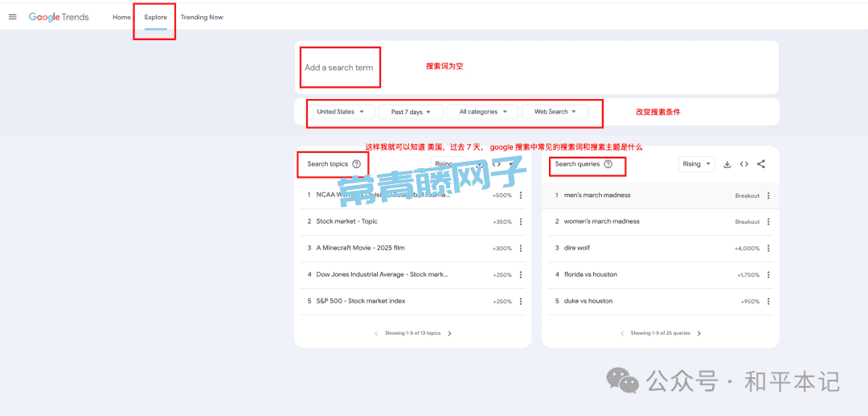The width and height of the screenshot is (868, 416).
Task: Open the Search topics help icon
Action: coord(357,164)
